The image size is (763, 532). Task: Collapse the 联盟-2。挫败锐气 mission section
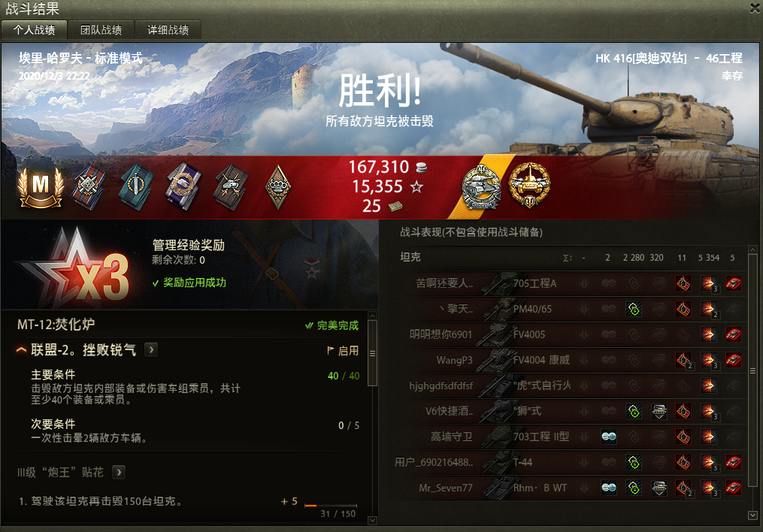pos(21,349)
